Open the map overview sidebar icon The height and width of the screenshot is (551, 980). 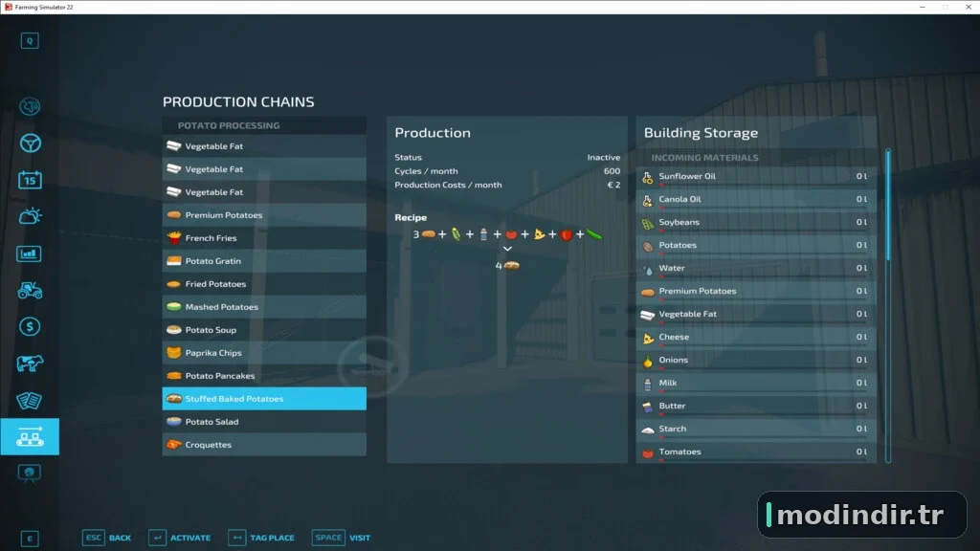[x=30, y=107]
